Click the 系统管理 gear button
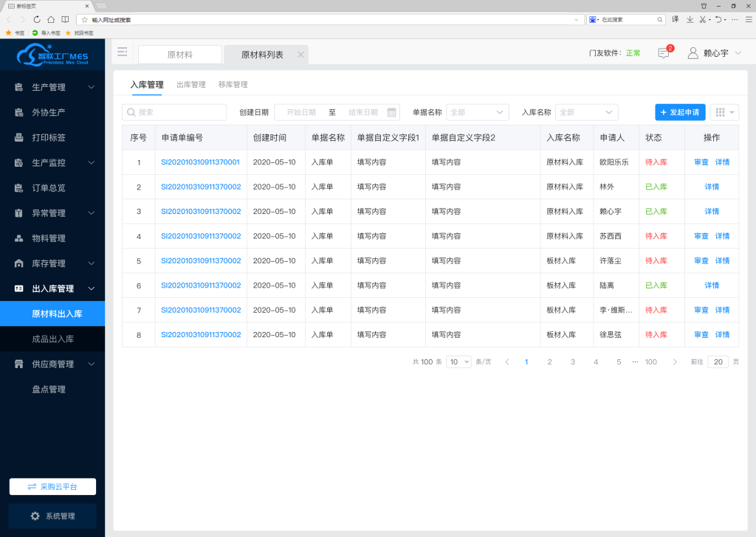756x537 pixels. [x=52, y=516]
